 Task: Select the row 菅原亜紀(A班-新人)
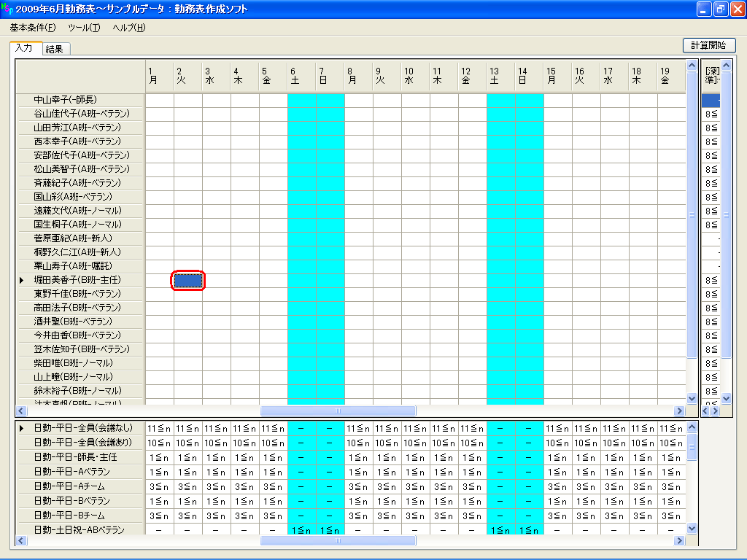point(80,238)
